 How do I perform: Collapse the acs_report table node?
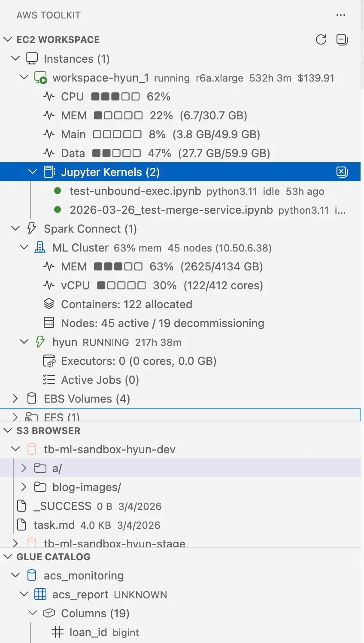(x=24, y=594)
